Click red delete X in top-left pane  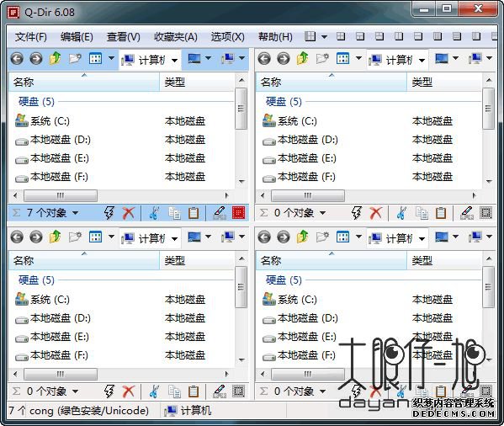(128, 213)
